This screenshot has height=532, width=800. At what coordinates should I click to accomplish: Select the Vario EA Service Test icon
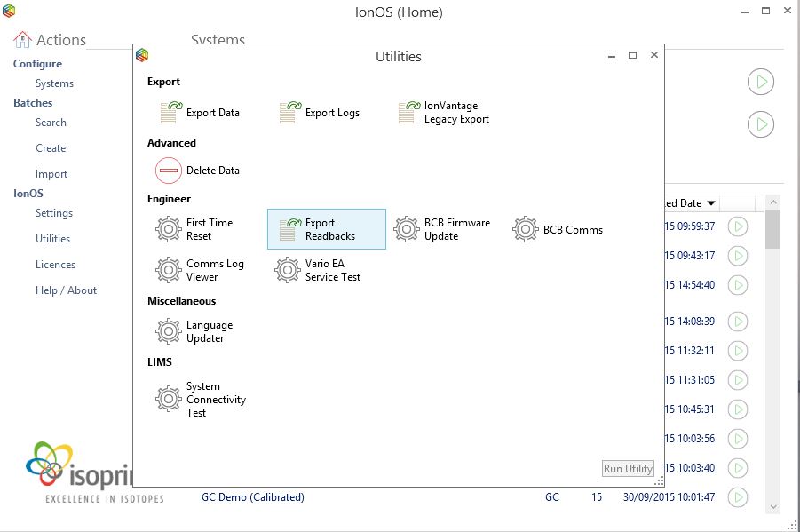click(x=288, y=270)
